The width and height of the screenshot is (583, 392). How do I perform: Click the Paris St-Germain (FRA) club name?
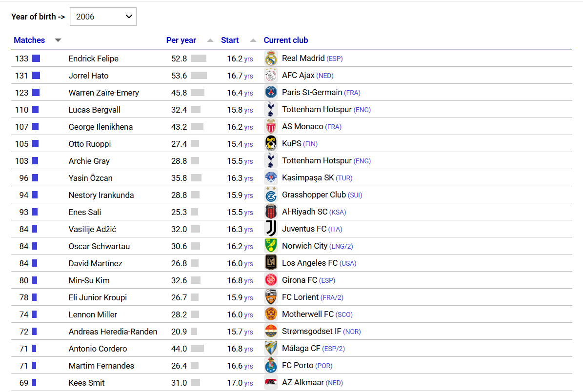point(321,93)
